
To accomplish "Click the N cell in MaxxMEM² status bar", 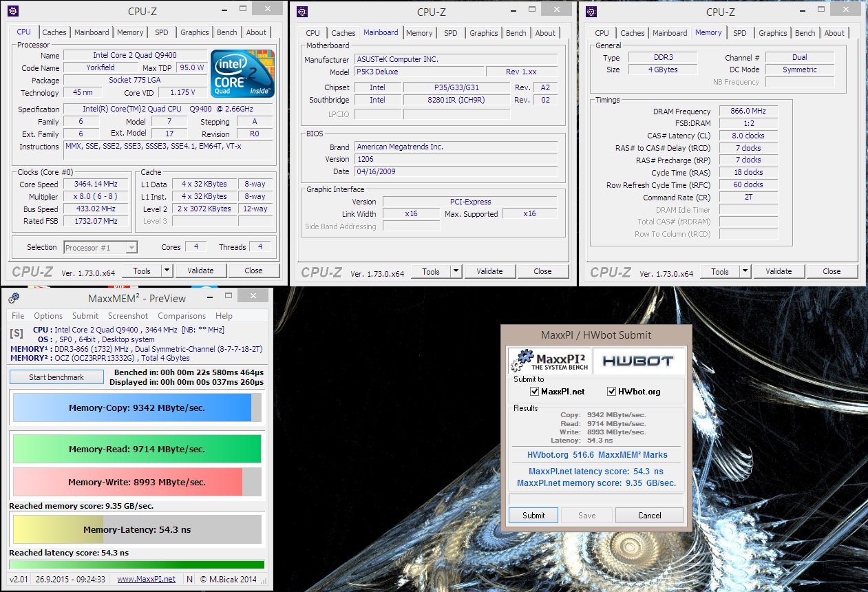I will pos(189,579).
